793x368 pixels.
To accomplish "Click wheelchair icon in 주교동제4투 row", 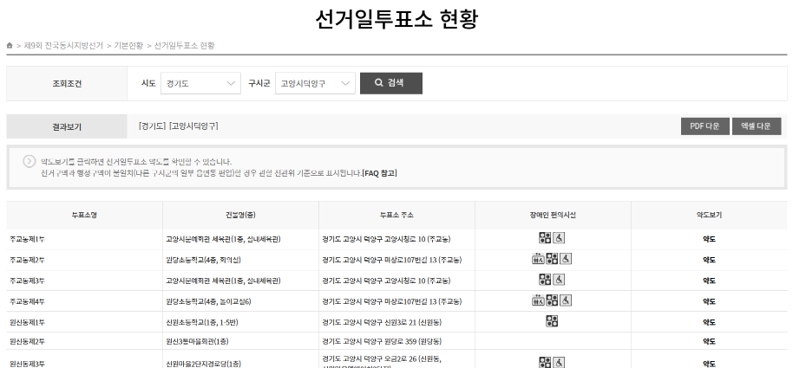I will [x=565, y=301].
